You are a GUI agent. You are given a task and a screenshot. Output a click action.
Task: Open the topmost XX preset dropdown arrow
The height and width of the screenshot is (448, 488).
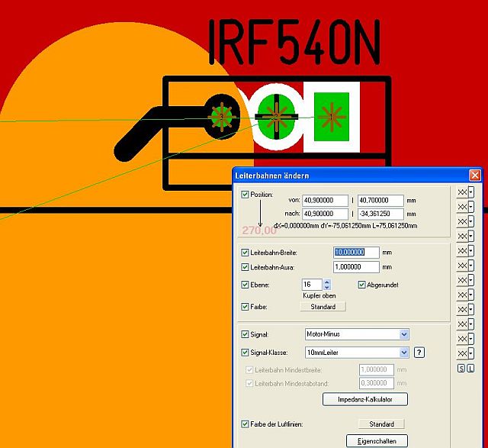click(471, 192)
